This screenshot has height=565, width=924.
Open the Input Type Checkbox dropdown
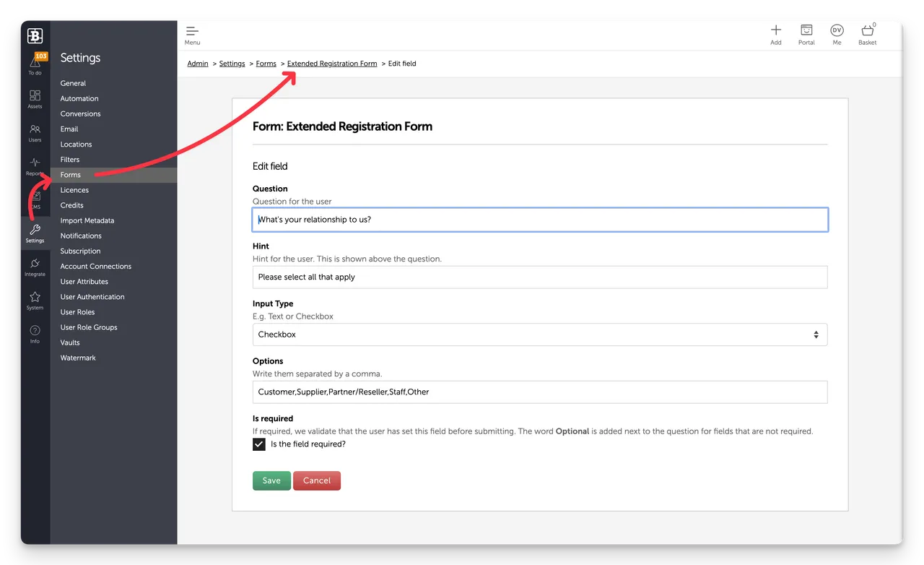540,335
